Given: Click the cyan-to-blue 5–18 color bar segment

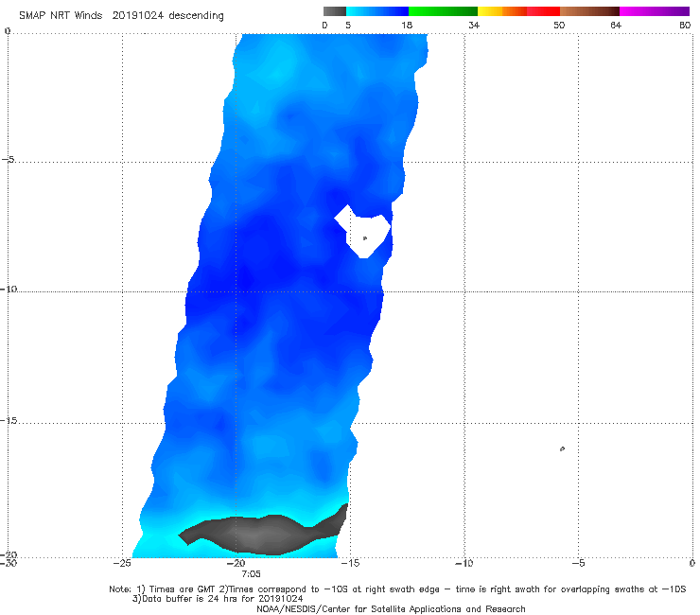Looking at the screenshot, I should [x=377, y=11].
